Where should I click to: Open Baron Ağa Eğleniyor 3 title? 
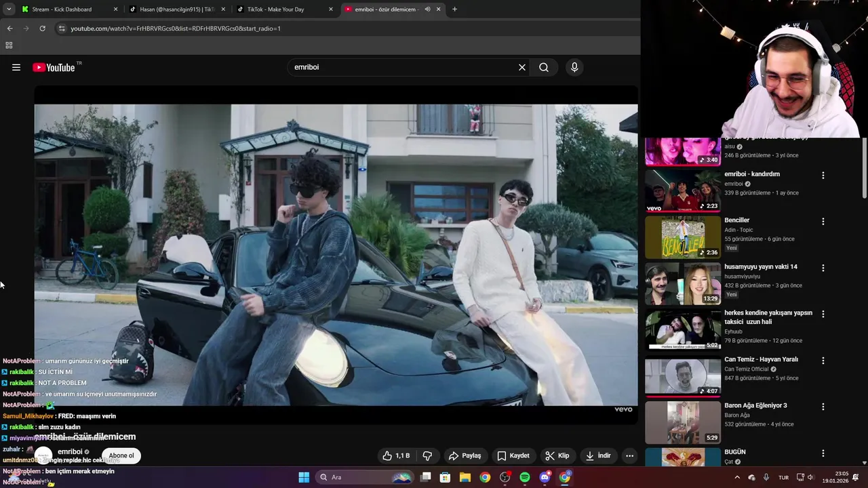755,406
